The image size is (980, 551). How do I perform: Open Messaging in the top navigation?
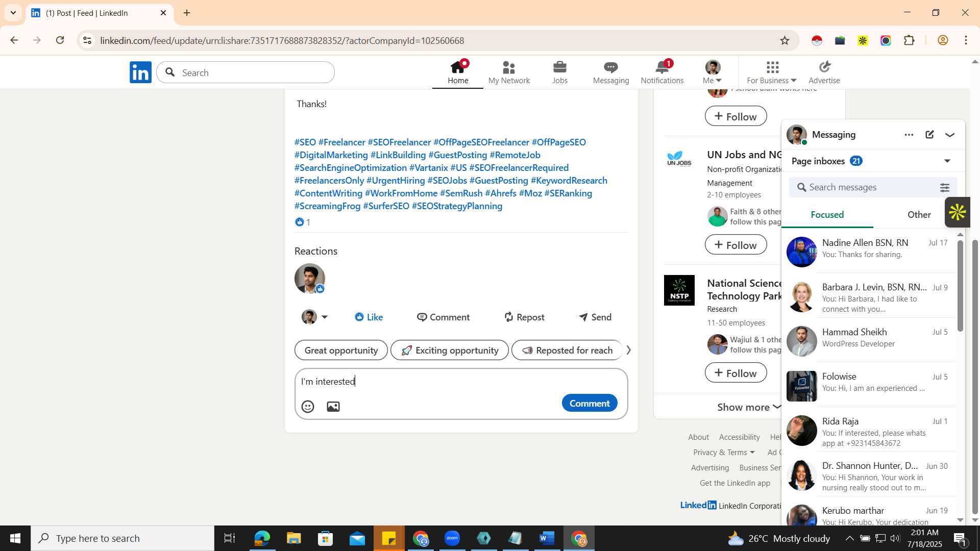pos(611,72)
